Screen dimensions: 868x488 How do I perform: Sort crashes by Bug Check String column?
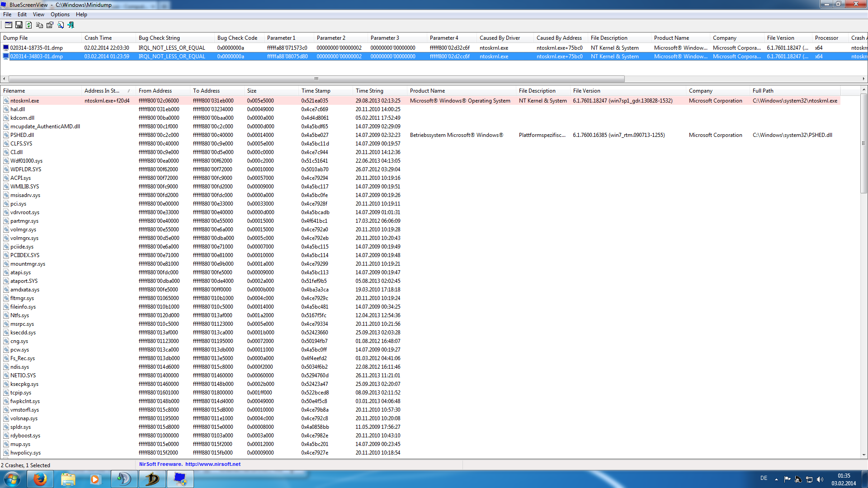(159, 38)
